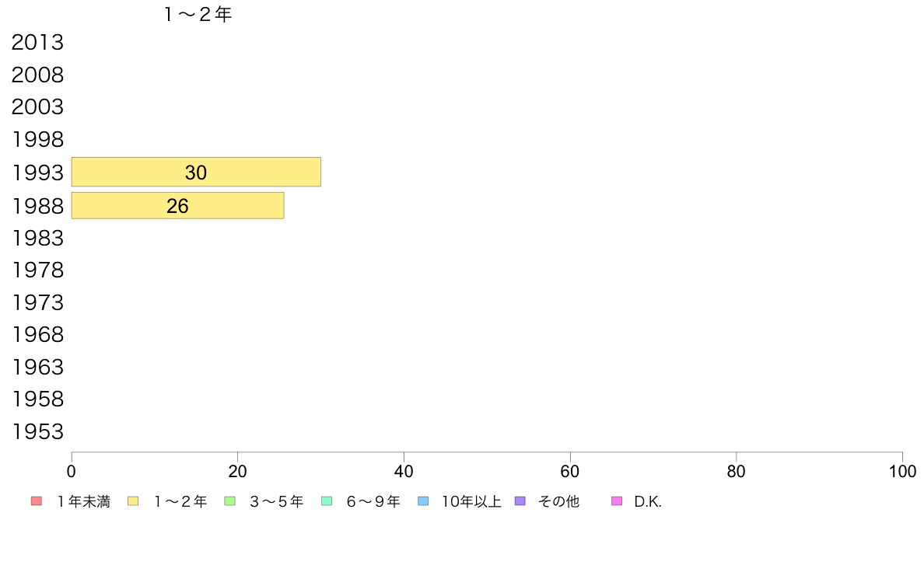This screenshot has width=924, height=572.
Task: Click the D.K. legend text
Action: [x=648, y=502]
